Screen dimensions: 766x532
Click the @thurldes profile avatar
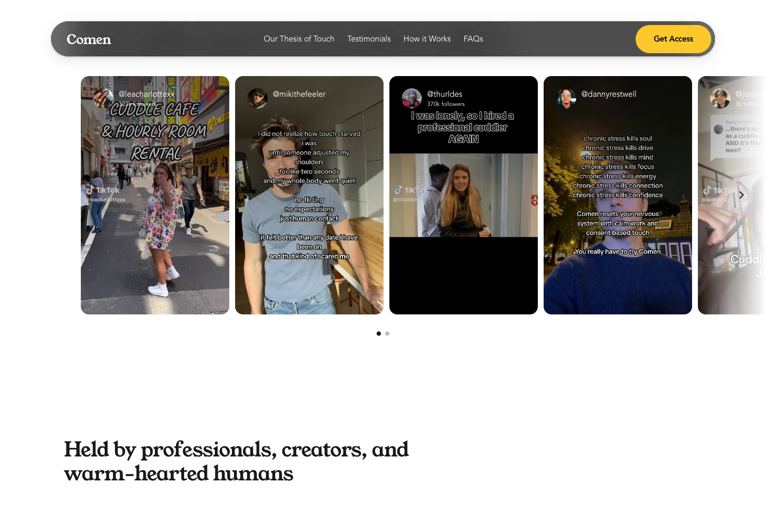coord(412,98)
